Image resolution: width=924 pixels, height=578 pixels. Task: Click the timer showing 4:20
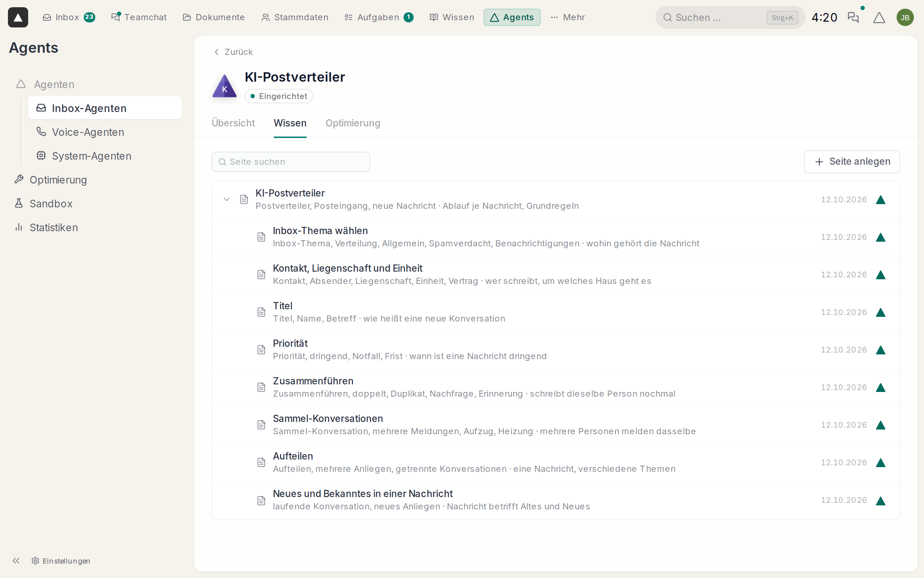[x=824, y=17]
